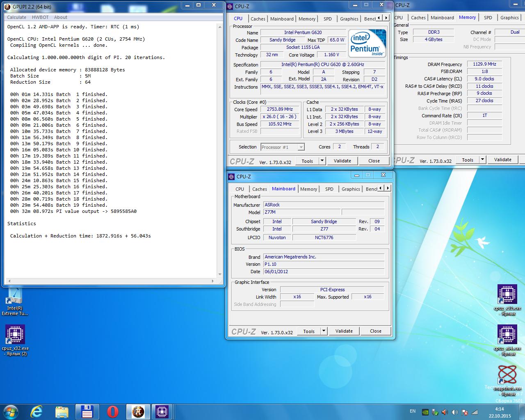The image size is (525, 420).
Task: Open About menu in GPUPI
Action: [61, 17]
